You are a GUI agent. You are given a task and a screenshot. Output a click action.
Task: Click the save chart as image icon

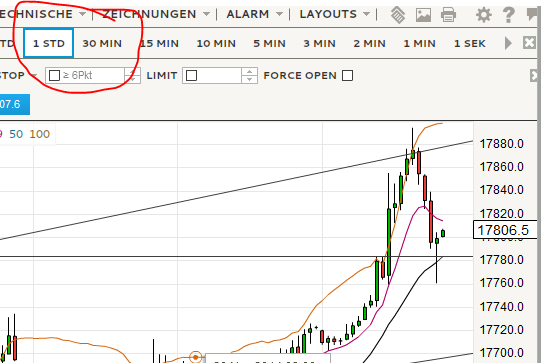[423, 15]
